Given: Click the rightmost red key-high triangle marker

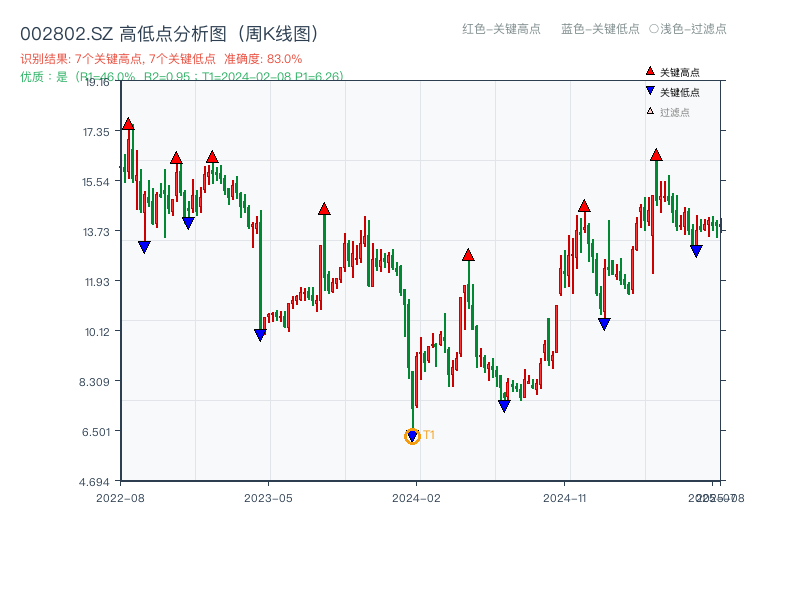Looking at the screenshot, I should click(656, 155).
